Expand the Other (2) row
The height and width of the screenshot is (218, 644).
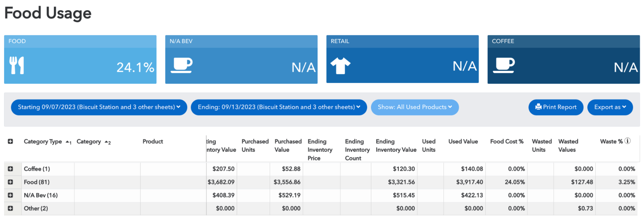pyautogui.click(x=11, y=208)
